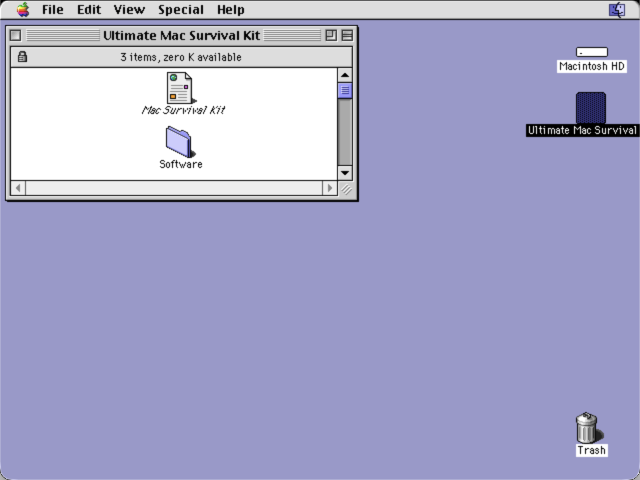Click the vertical scrollbar thumb
Screen dimensions: 640x480
(345, 91)
